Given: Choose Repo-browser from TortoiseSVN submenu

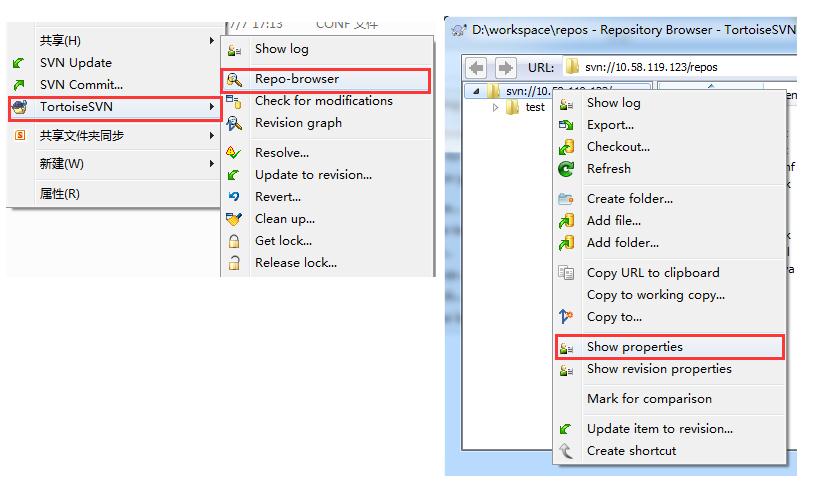Looking at the screenshot, I should point(326,79).
